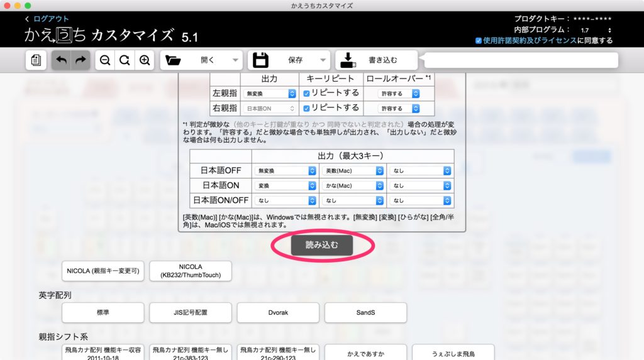Click the write-to-device download icon
Image resolution: width=644 pixels, height=360 pixels.
(348, 60)
